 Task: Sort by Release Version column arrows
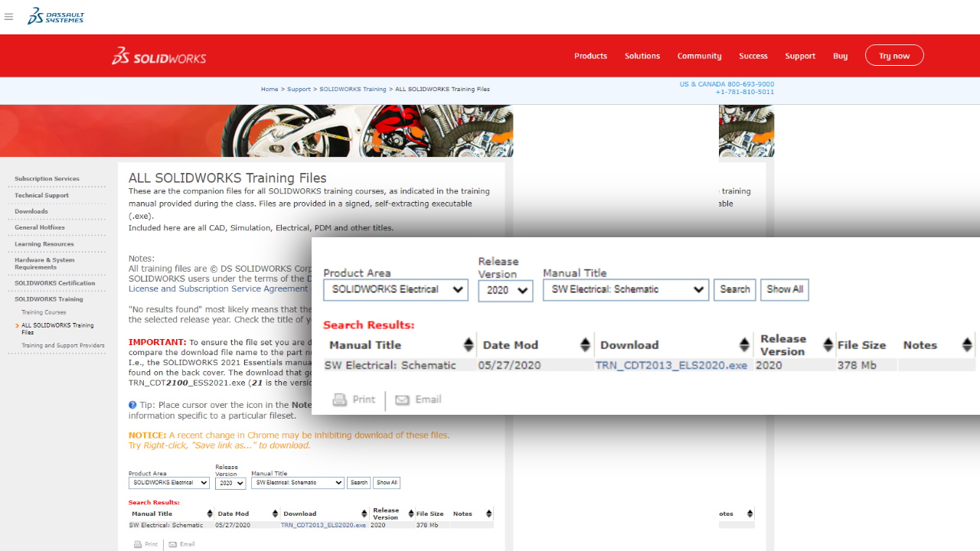tap(828, 345)
